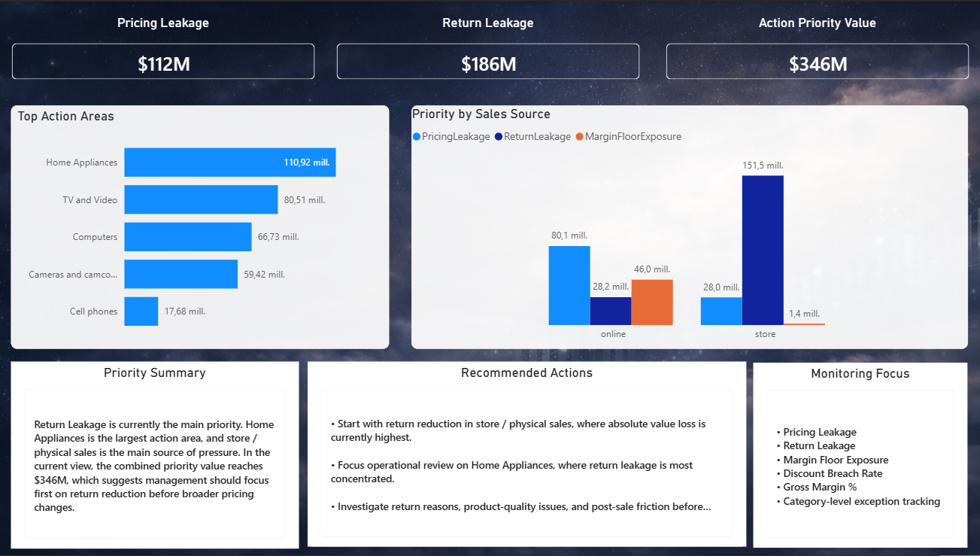Click the Cell phones bar

(141, 311)
